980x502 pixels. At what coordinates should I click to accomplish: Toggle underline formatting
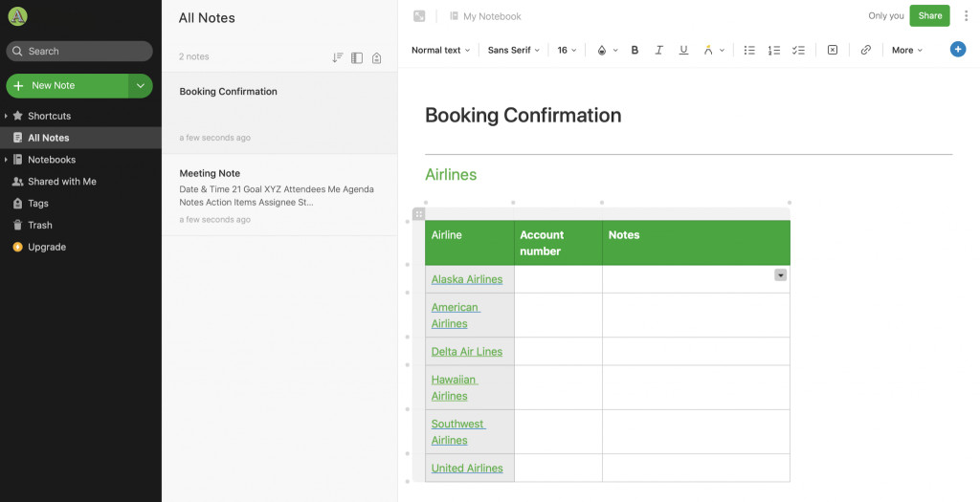tap(683, 50)
